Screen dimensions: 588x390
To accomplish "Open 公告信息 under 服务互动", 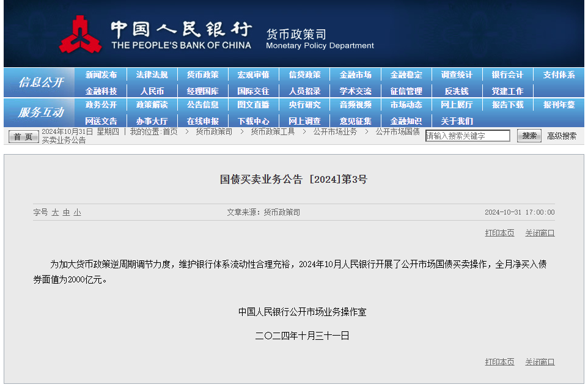I will (x=202, y=105).
